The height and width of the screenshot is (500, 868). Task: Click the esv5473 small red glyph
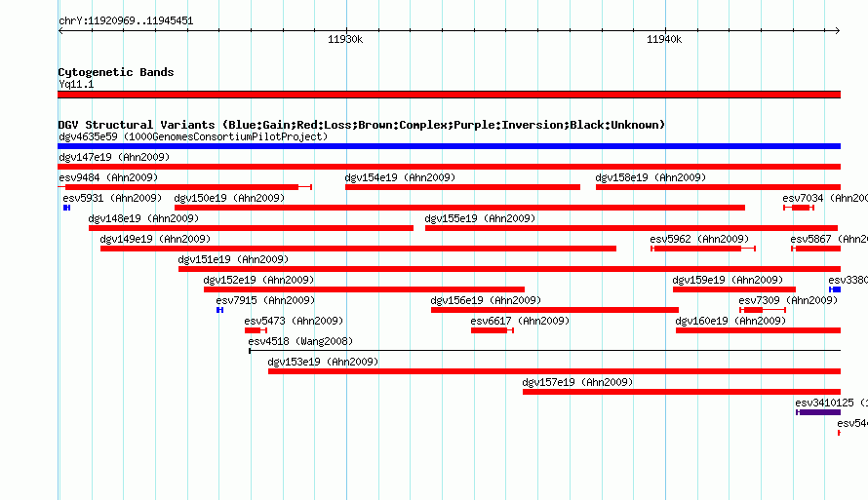tap(256, 330)
